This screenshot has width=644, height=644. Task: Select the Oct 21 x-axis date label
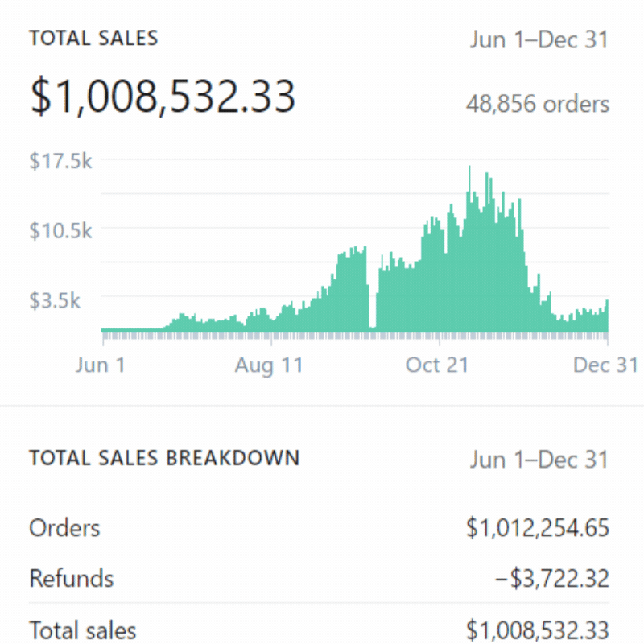pyautogui.click(x=437, y=365)
